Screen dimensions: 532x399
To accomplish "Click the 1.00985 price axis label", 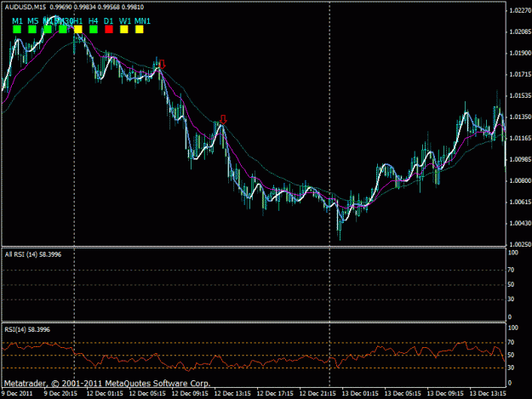I will (x=519, y=159).
